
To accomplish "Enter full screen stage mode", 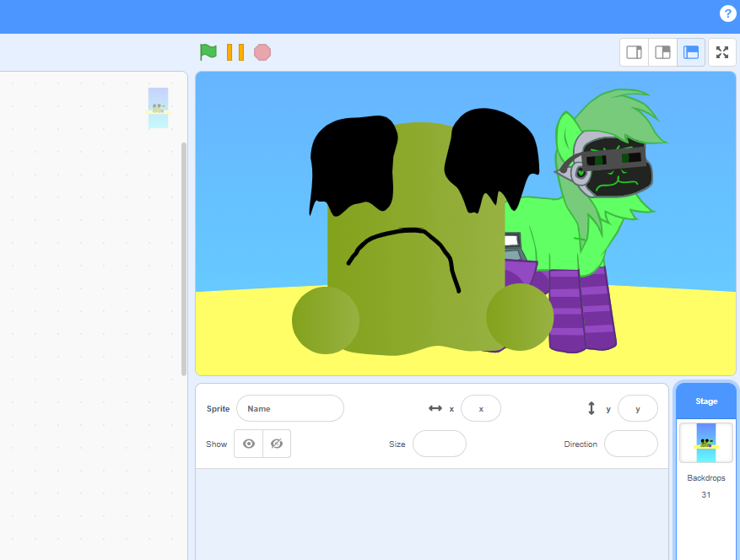I will [x=722, y=52].
